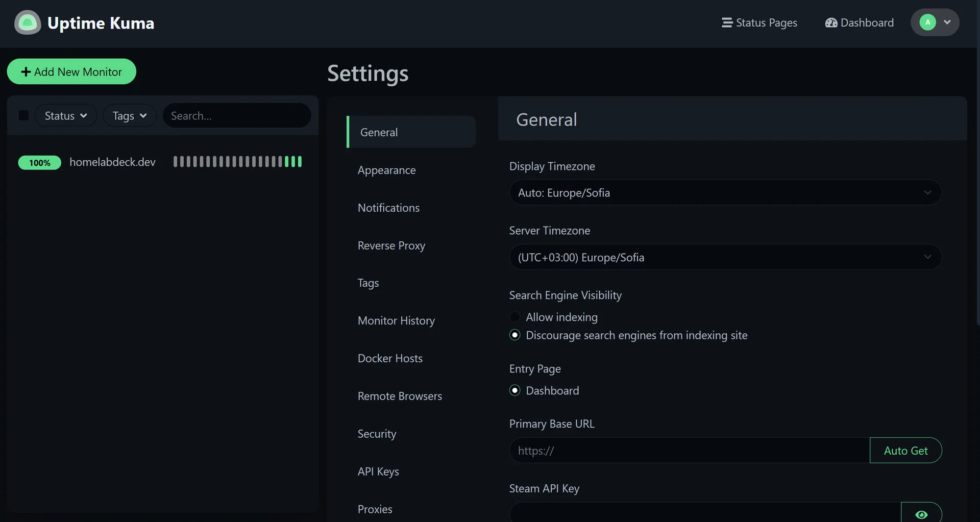
Task: Click Add New Monitor button
Action: tap(71, 71)
